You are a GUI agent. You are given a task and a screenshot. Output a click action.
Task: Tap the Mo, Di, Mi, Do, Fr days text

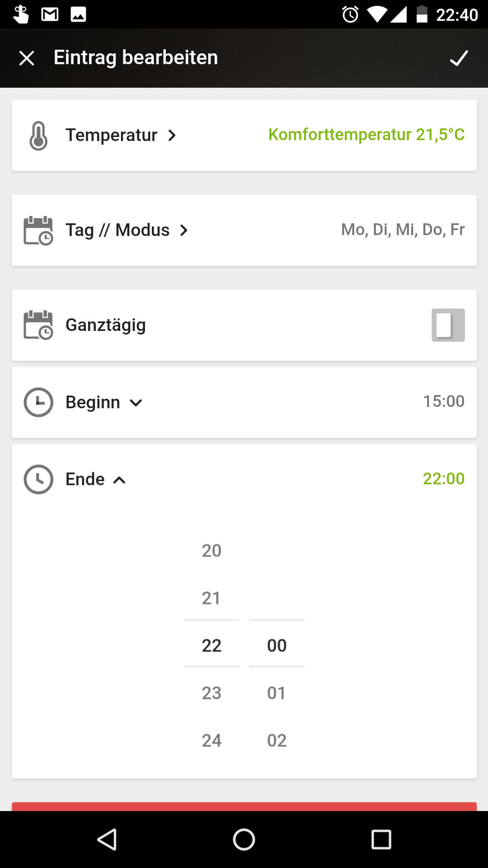point(403,230)
